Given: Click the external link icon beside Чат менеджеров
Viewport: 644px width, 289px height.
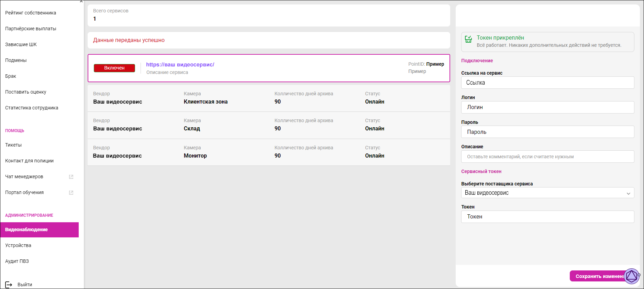Looking at the screenshot, I should click(71, 177).
